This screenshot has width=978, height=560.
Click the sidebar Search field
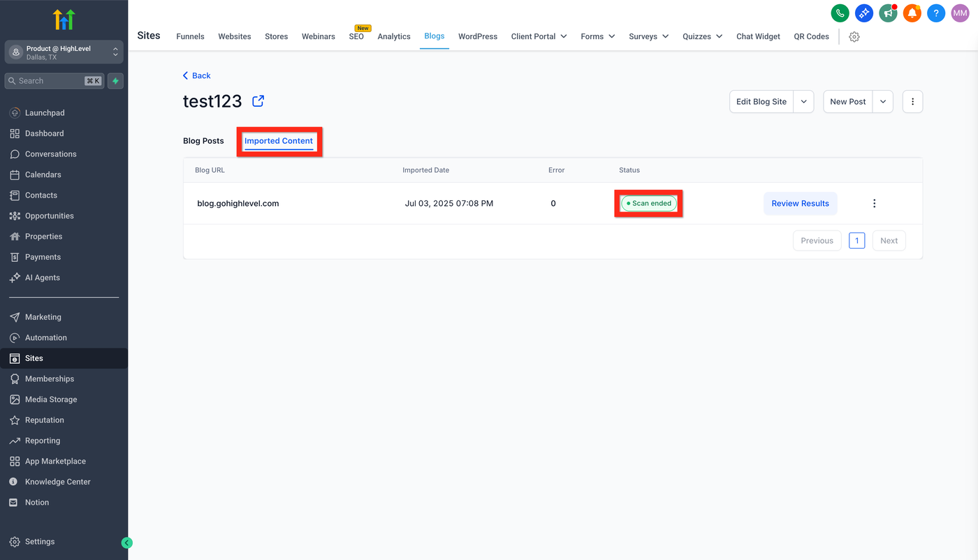click(54, 81)
